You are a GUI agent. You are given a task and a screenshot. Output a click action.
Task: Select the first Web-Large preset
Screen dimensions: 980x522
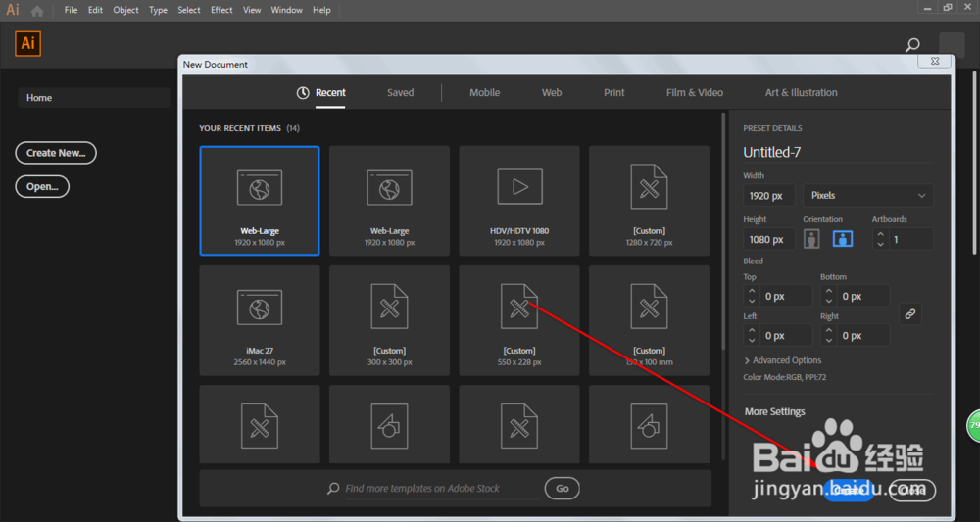(x=260, y=201)
